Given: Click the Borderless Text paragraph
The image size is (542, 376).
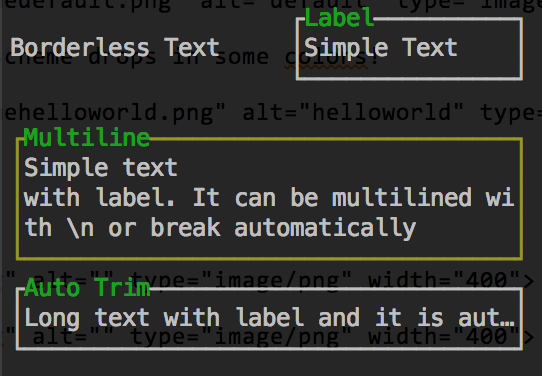Looking at the screenshot, I should click(x=115, y=47).
